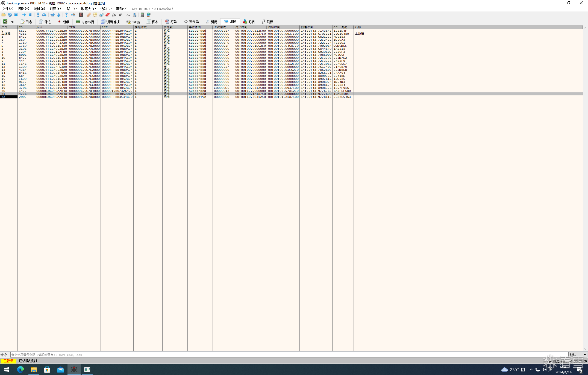Click the step over curved arrow icon
Image resolution: width=588 pixels, height=375 pixels.
click(x=44, y=15)
